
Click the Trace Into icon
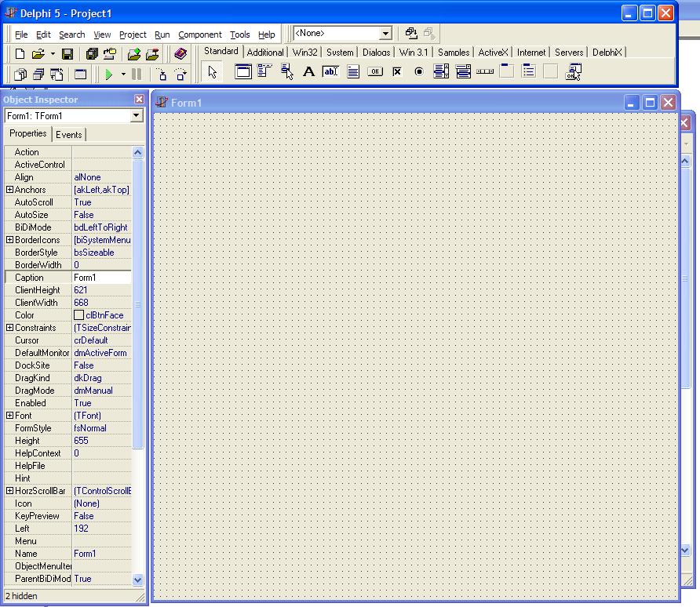pos(162,74)
